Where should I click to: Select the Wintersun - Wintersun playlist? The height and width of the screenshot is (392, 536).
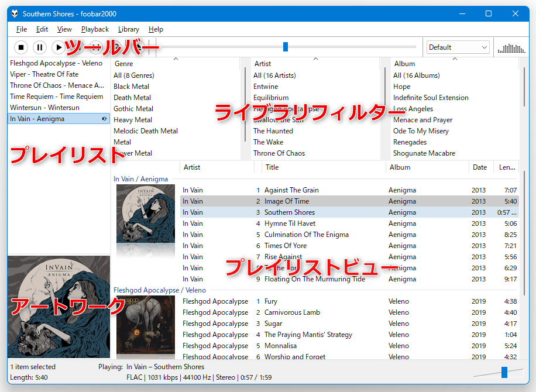(44, 107)
